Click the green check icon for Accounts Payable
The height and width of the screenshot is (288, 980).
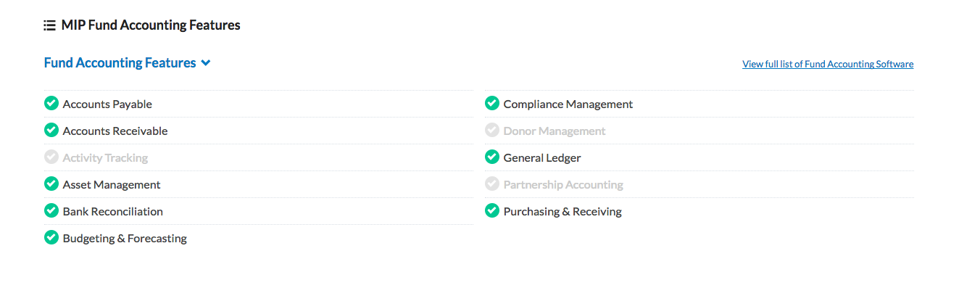pyautogui.click(x=51, y=103)
